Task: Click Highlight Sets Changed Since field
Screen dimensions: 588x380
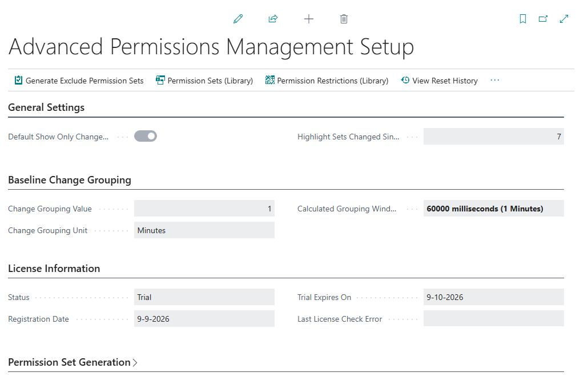Action: 493,137
